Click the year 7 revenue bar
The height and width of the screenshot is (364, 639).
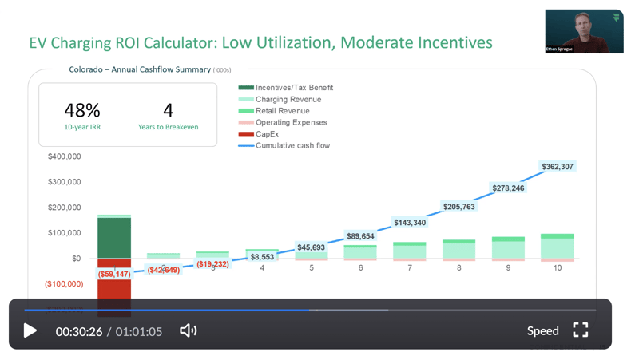(x=410, y=251)
